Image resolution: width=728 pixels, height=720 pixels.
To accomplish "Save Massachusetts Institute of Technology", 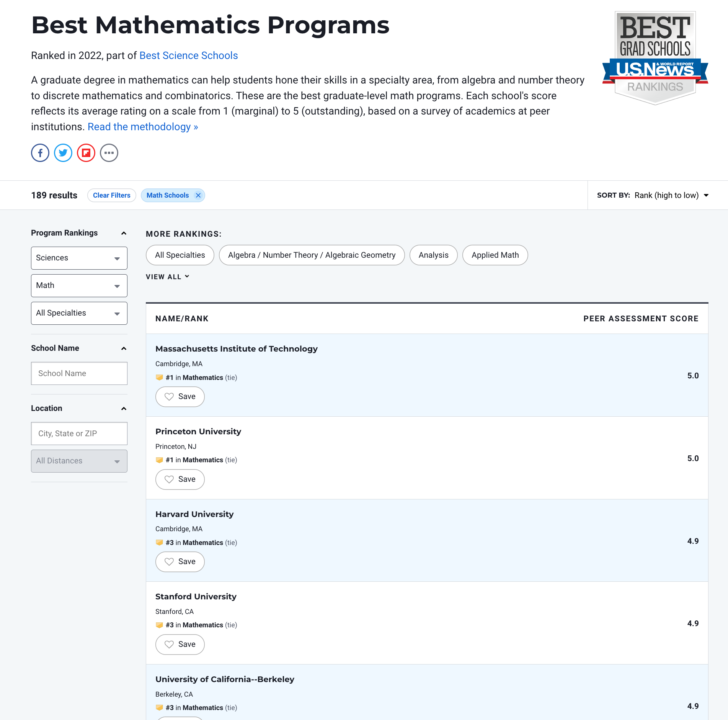I will 180,397.
